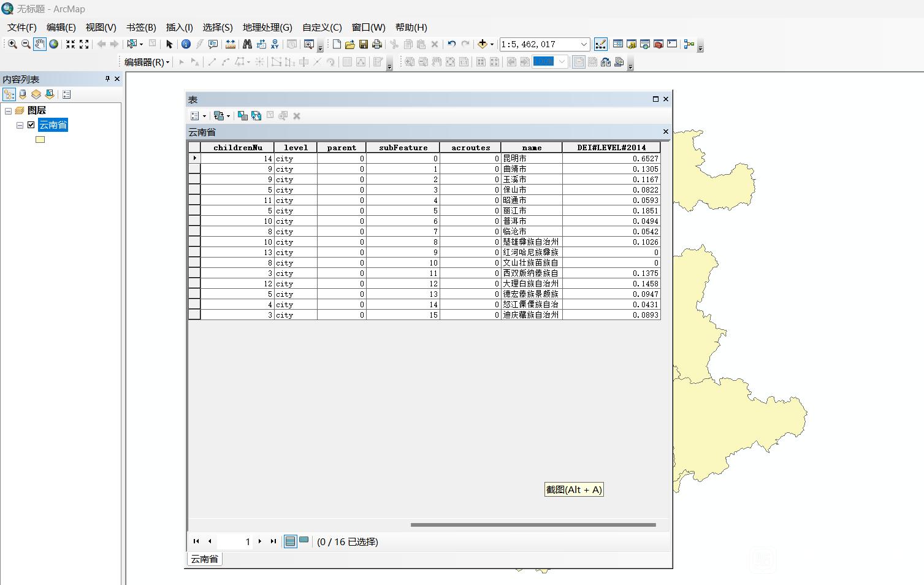Open the 地理处理(G) menu
Screen dimensions: 924x585
click(267, 28)
